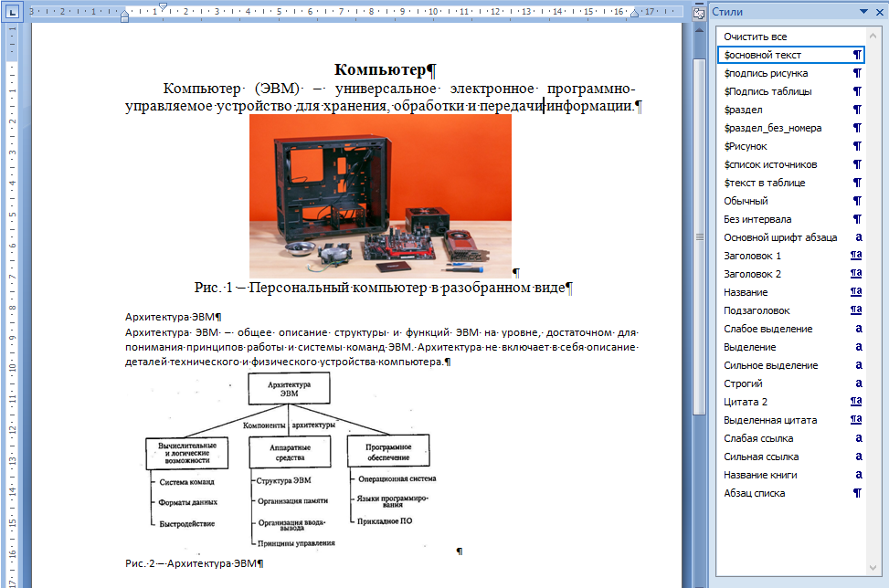The height and width of the screenshot is (588, 889).
Task: Apply the Название style
Action: tap(790, 292)
